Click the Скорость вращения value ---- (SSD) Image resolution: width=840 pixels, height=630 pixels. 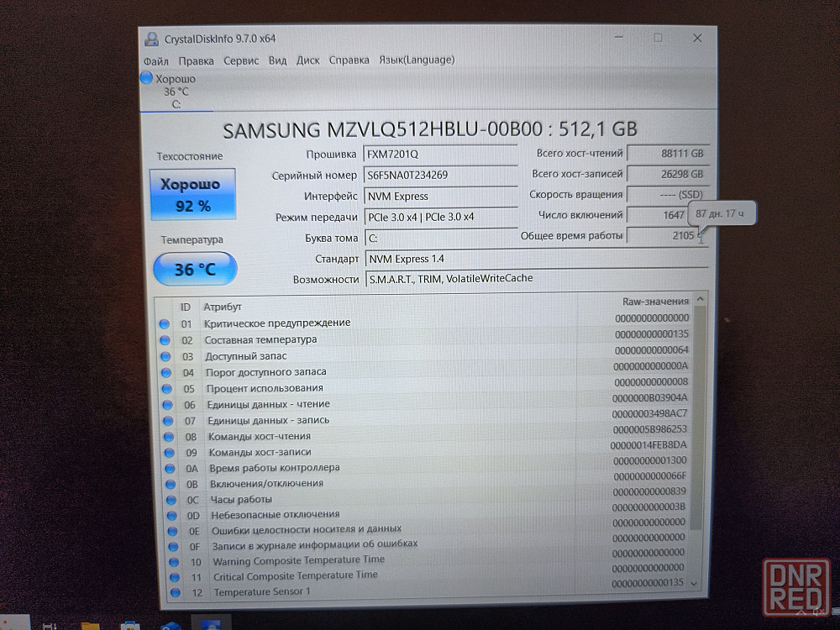[668, 195]
